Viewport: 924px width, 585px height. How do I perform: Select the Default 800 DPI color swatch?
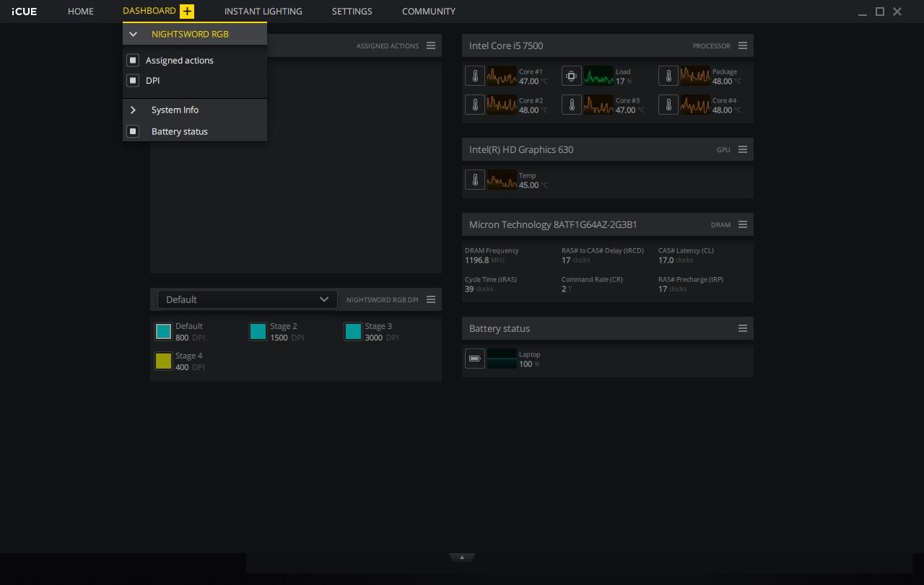[x=163, y=331]
